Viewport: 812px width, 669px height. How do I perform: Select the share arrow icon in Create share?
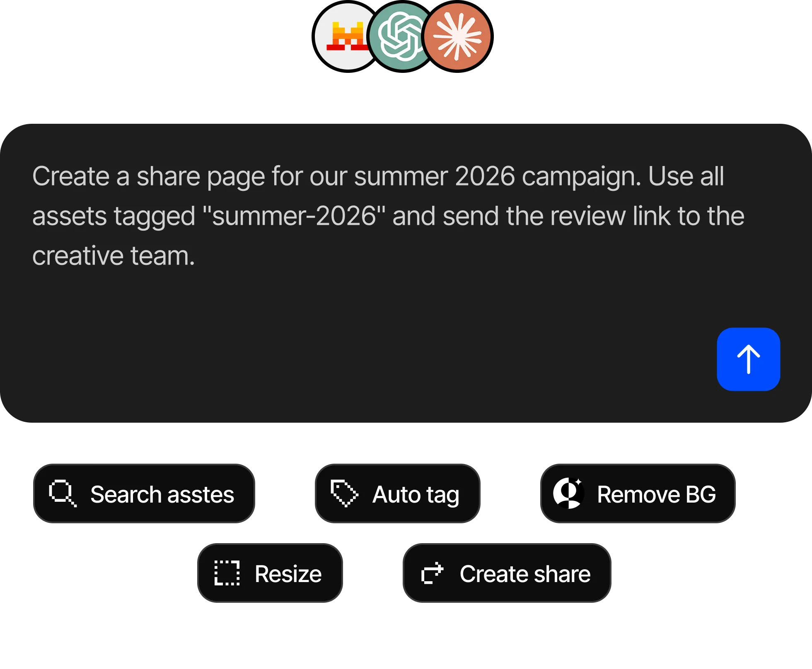click(431, 573)
